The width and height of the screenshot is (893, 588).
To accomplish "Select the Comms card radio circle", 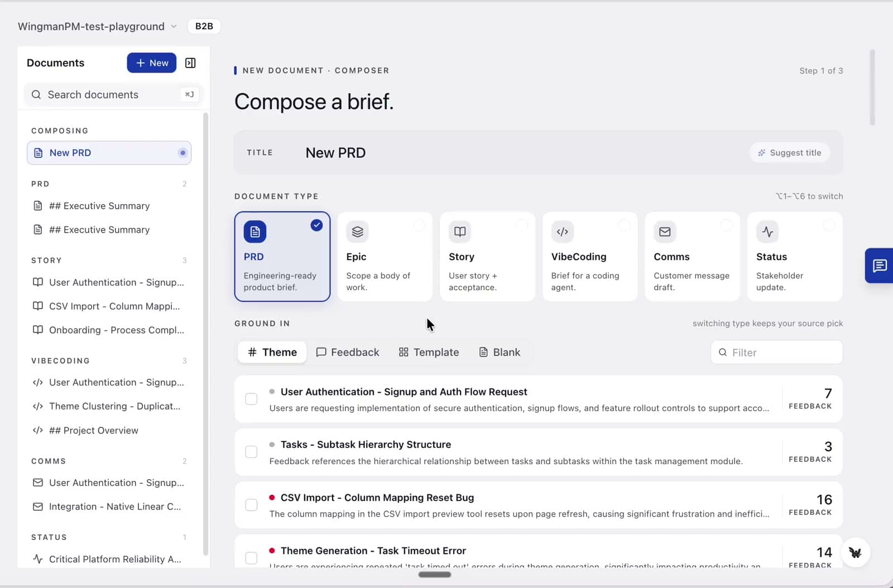I will tap(727, 225).
